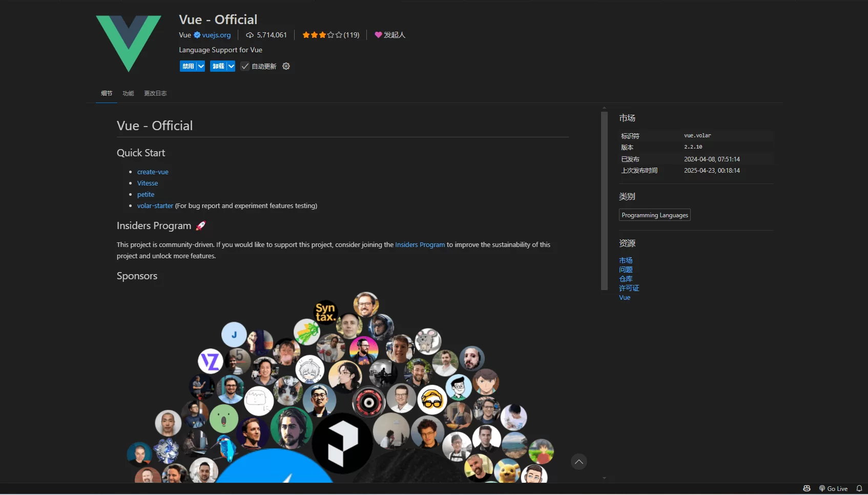Click the scroll-to-top chevron button
The width and height of the screenshot is (868, 495).
[579, 462]
